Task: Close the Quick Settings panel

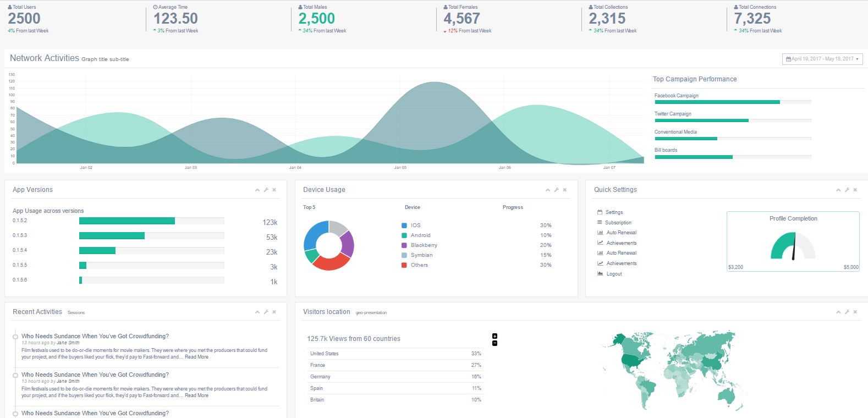Action: click(x=855, y=190)
